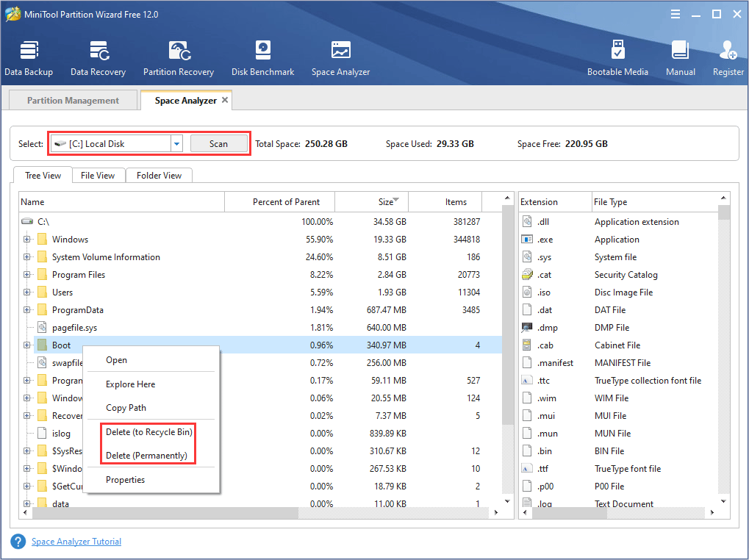Select the .wim WIM File row
The height and width of the screenshot is (560, 749).
coord(619,398)
